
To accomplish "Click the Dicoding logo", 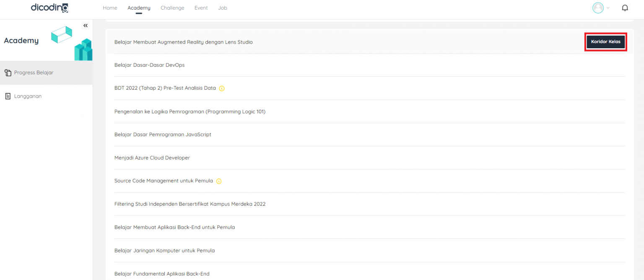I will tap(49, 8).
